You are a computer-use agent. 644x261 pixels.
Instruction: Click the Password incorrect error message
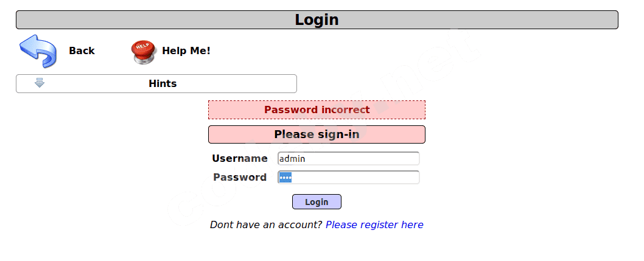[317, 110]
